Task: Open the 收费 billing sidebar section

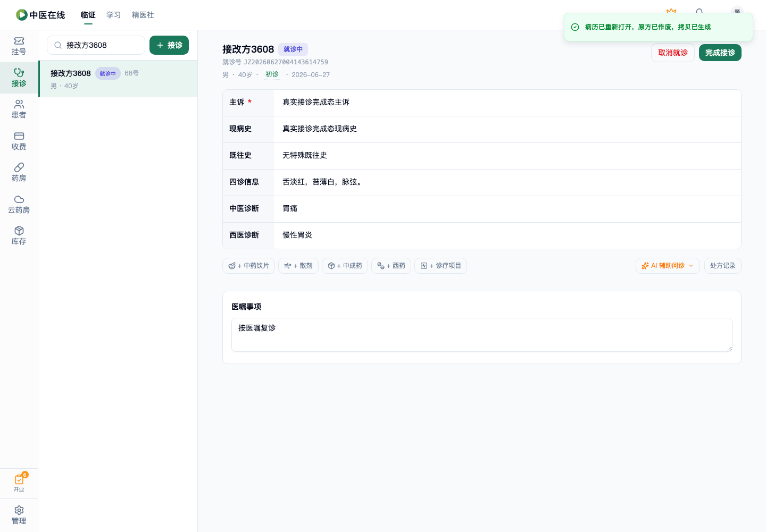Action: pyautogui.click(x=19, y=141)
